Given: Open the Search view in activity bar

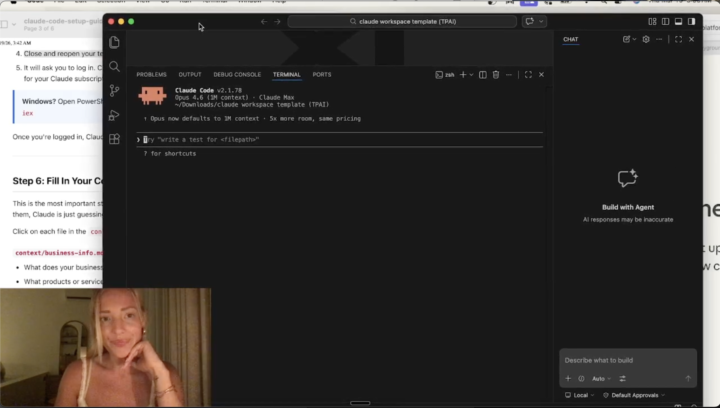Looking at the screenshot, I should 115,66.
